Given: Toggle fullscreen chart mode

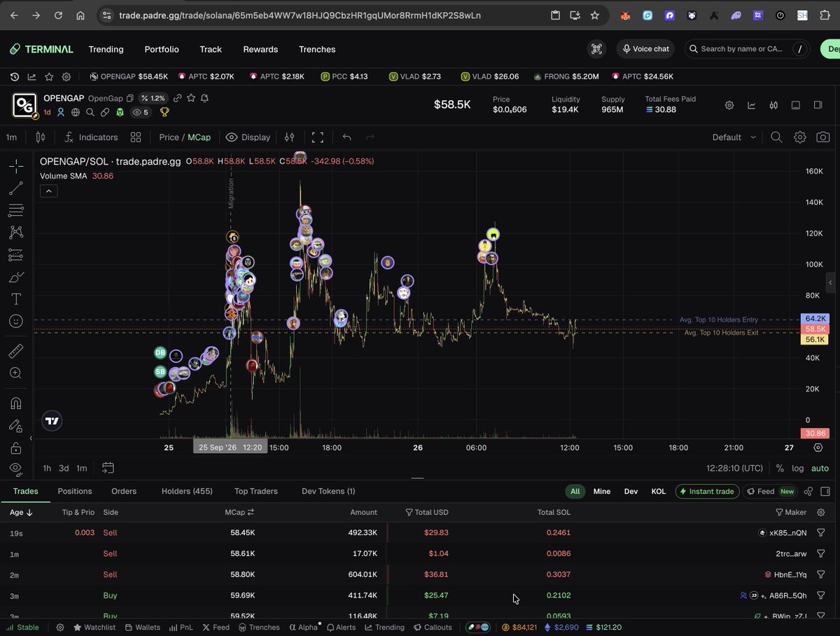Looking at the screenshot, I should click(x=318, y=137).
